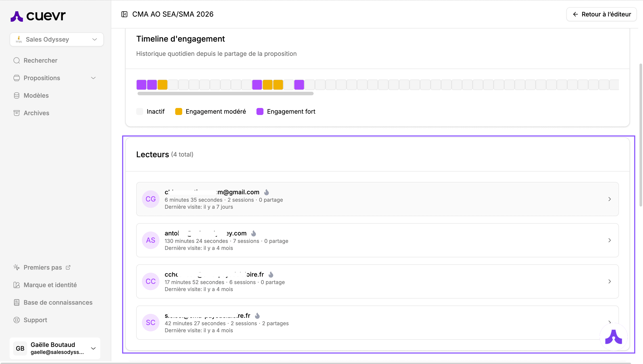Open Marque et identité page
The image size is (643, 364).
tap(50, 285)
